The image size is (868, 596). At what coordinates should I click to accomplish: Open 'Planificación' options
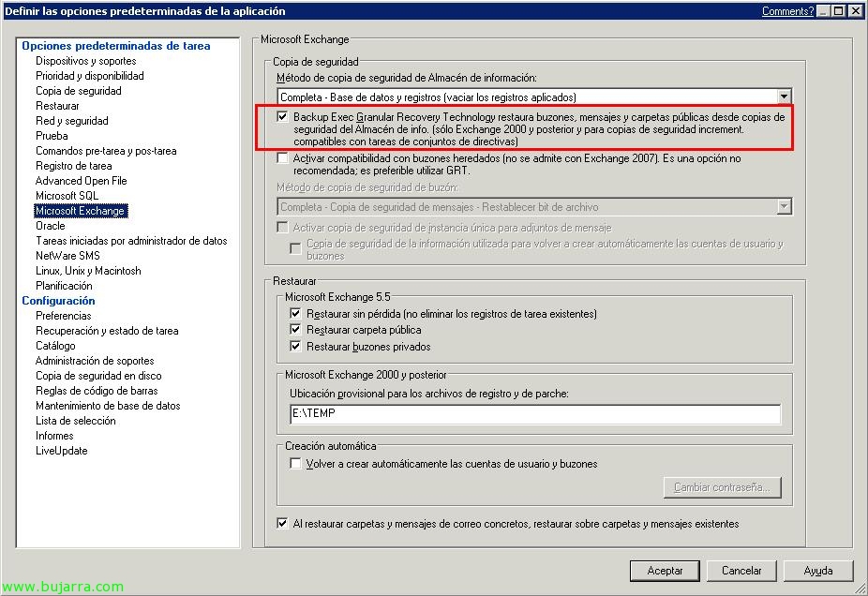click(65, 286)
